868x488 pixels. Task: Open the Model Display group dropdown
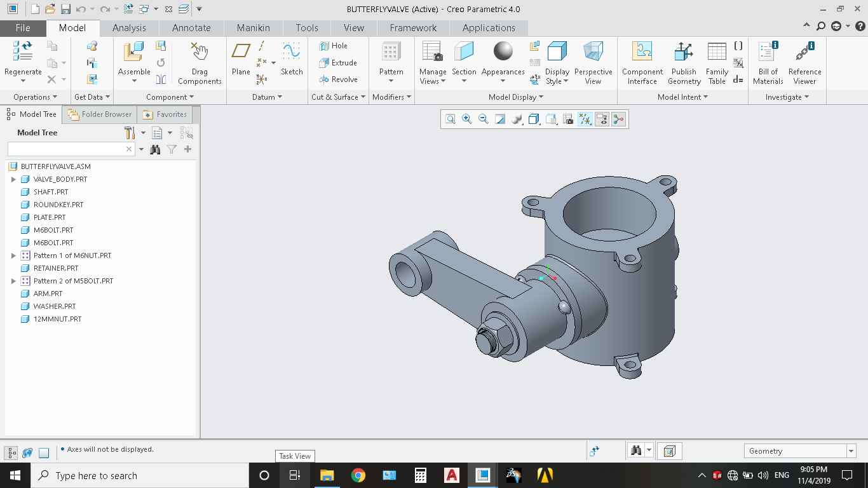coord(516,97)
